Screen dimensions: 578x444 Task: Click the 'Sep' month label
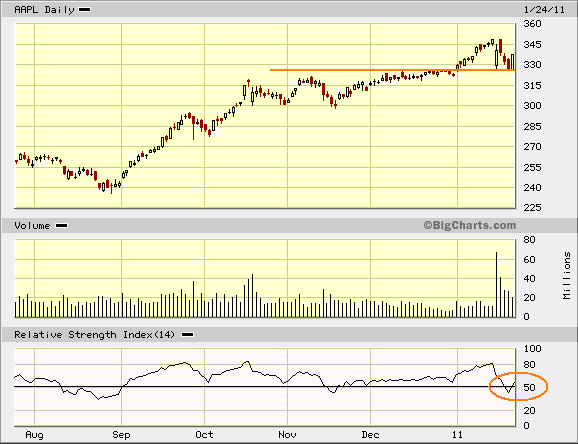point(121,435)
